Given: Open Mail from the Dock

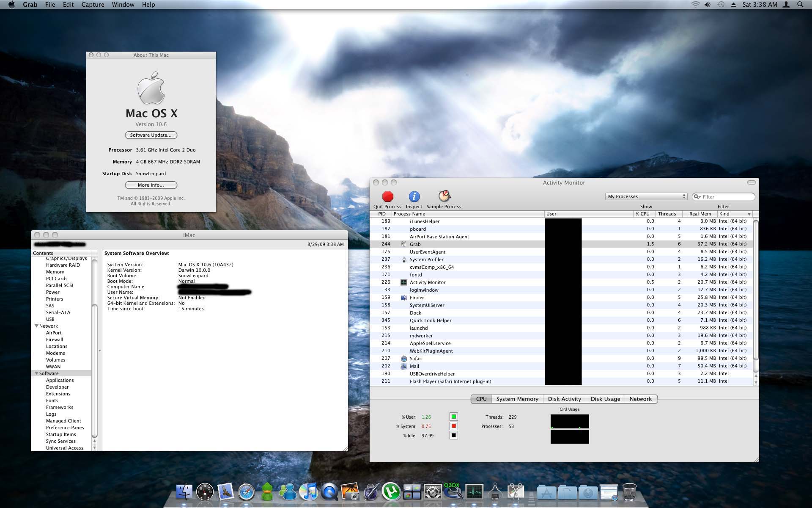Looking at the screenshot, I should (226, 492).
